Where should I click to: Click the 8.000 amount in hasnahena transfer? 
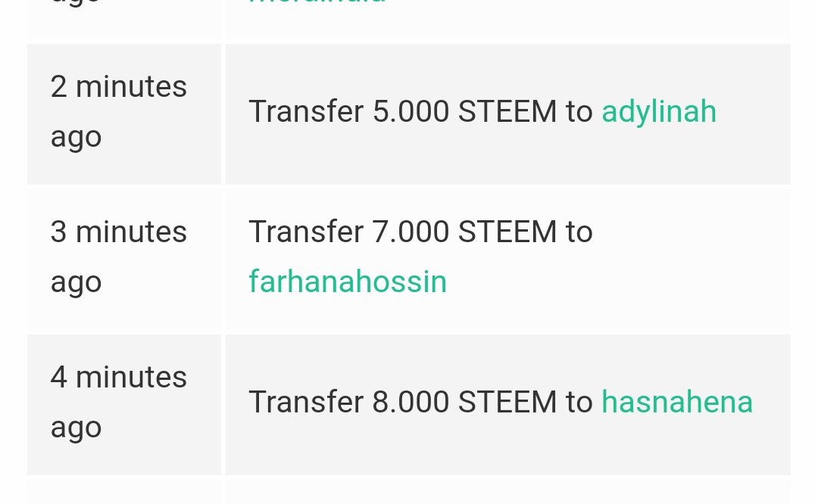[x=411, y=402]
